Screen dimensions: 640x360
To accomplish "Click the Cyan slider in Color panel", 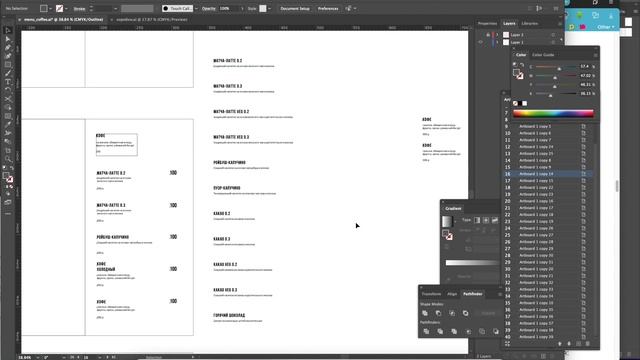I will (x=555, y=67).
